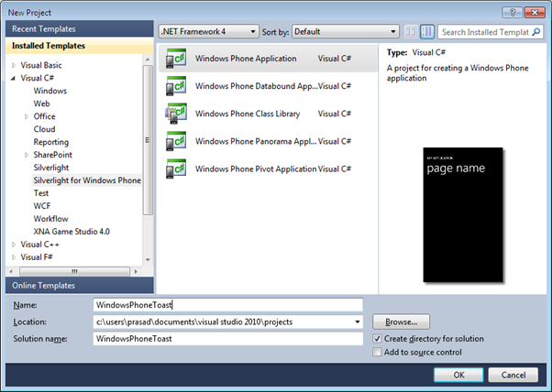Select the Windows Phone Panorama Application icon
The image size is (552, 392).
[x=176, y=141]
